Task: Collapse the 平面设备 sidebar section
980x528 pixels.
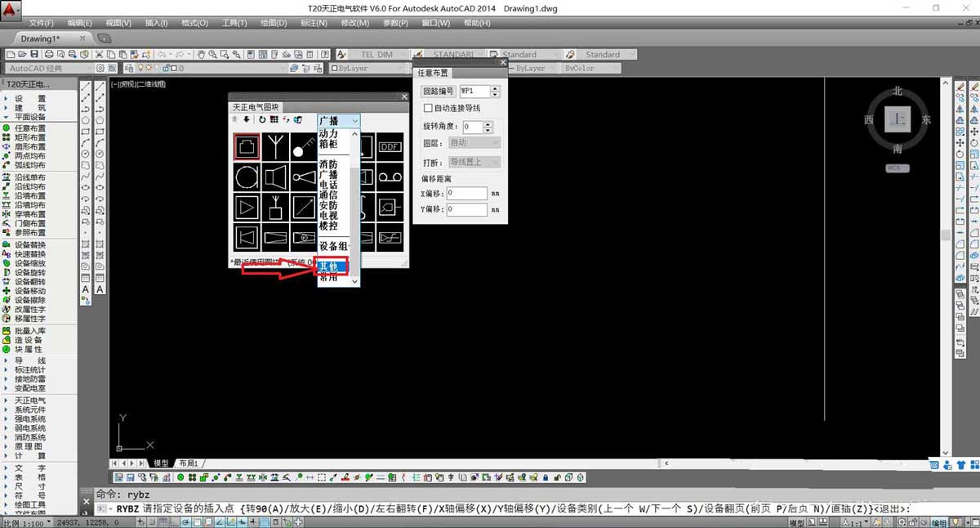Action: pyautogui.click(x=29, y=116)
